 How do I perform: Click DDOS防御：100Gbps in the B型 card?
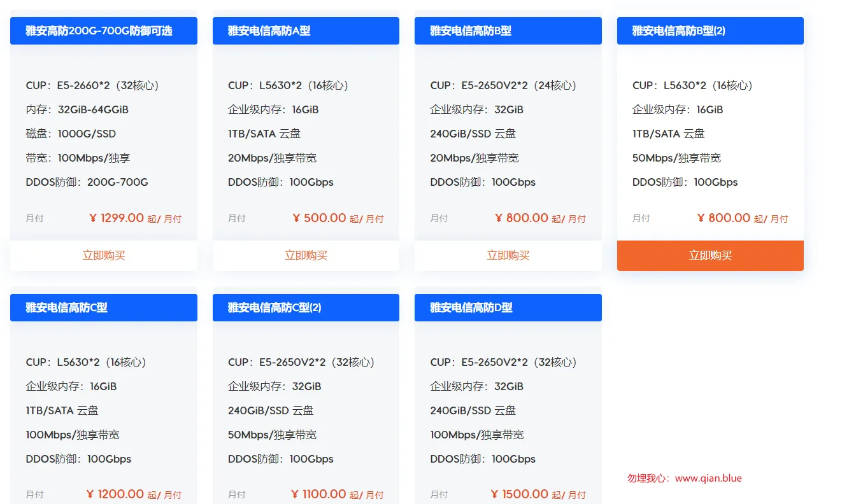coord(483,182)
